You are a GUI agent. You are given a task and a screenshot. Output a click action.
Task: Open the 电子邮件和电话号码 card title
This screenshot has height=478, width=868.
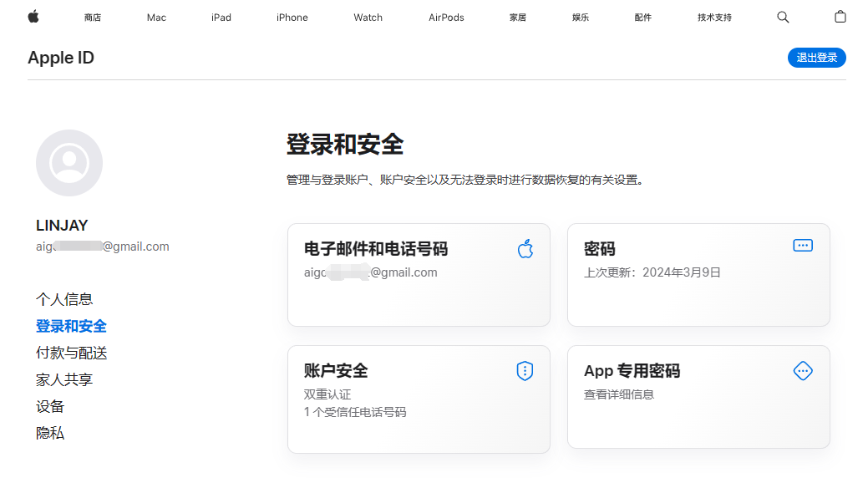coord(376,249)
